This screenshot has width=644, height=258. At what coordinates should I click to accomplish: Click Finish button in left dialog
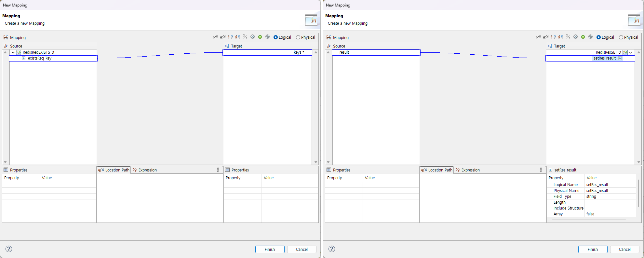coord(270,249)
